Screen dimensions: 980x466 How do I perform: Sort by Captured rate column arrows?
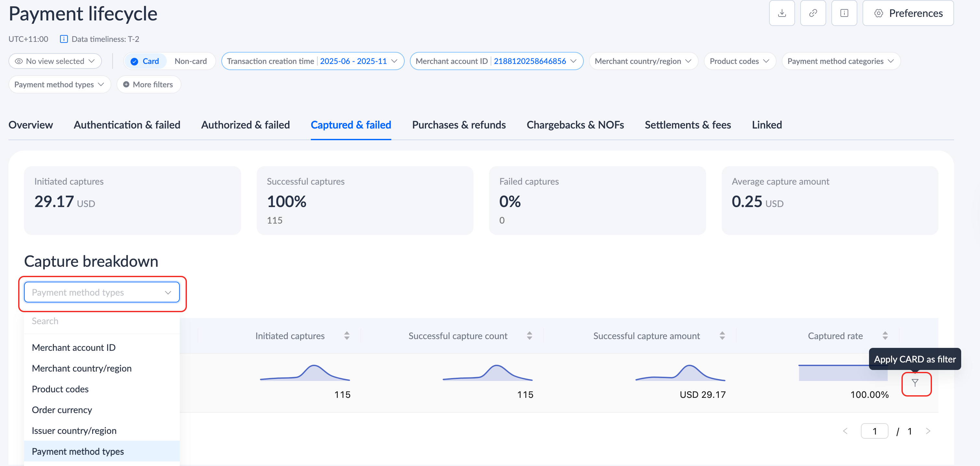(x=885, y=336)
